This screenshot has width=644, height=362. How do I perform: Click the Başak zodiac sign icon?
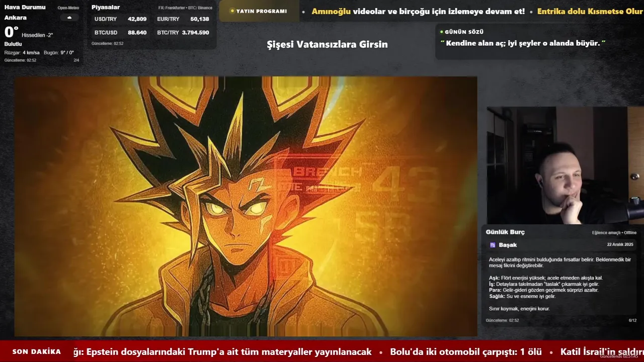[x=493, y=245]
